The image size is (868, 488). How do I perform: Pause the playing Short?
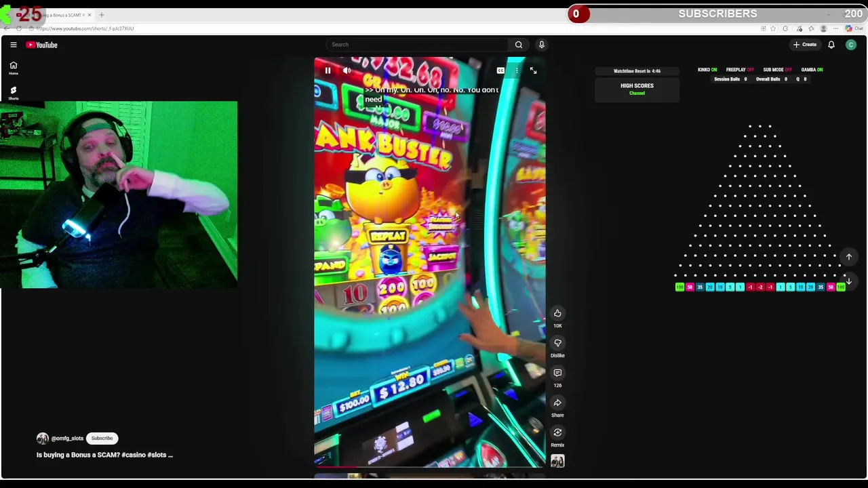pyautogui.click(x=328, y=70)
